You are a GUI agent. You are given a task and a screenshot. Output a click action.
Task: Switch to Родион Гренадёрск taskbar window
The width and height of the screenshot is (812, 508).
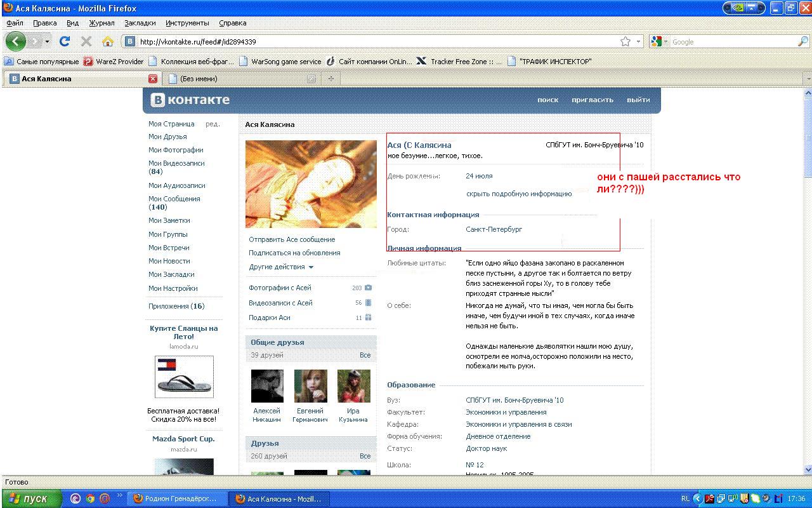(176, 498)
